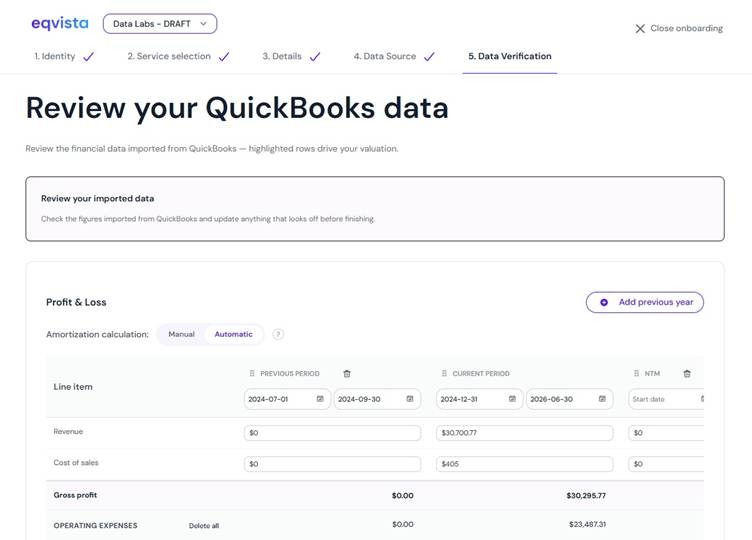This screenshot has width=752, height=540.
Task: Click NTM Revenue $0 field
Action: pyautogui.click(x=666, y=433)
